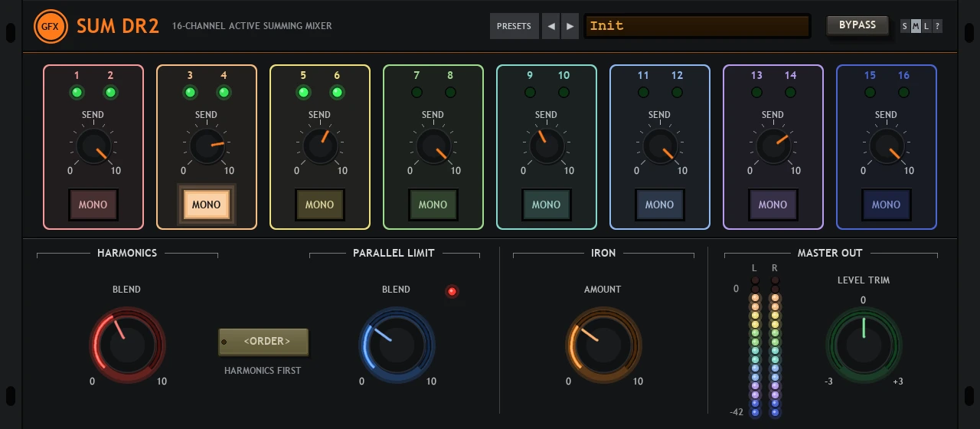This screenshot has width=980, height=429.
Task: Click the ORDER button
Action: pos(263,342)
